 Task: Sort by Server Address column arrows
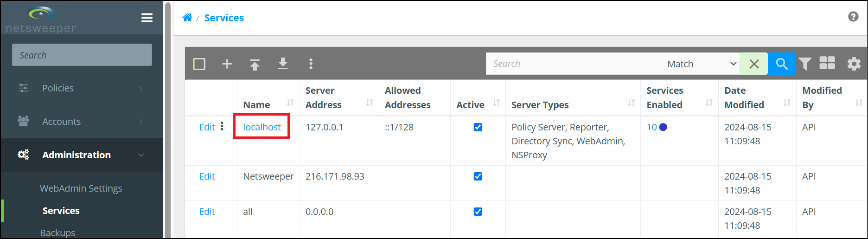370,103
